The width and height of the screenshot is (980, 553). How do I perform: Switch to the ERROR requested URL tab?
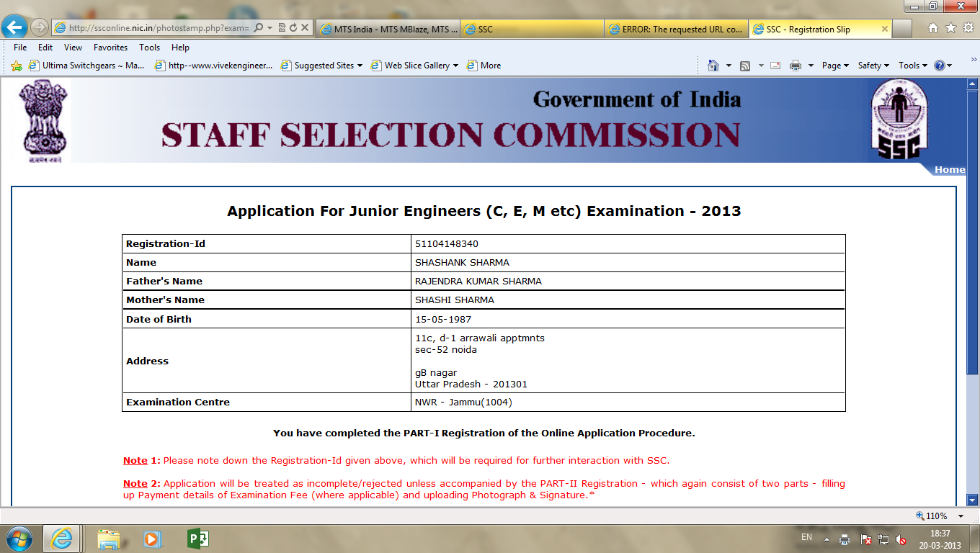[x=676, y=30]
